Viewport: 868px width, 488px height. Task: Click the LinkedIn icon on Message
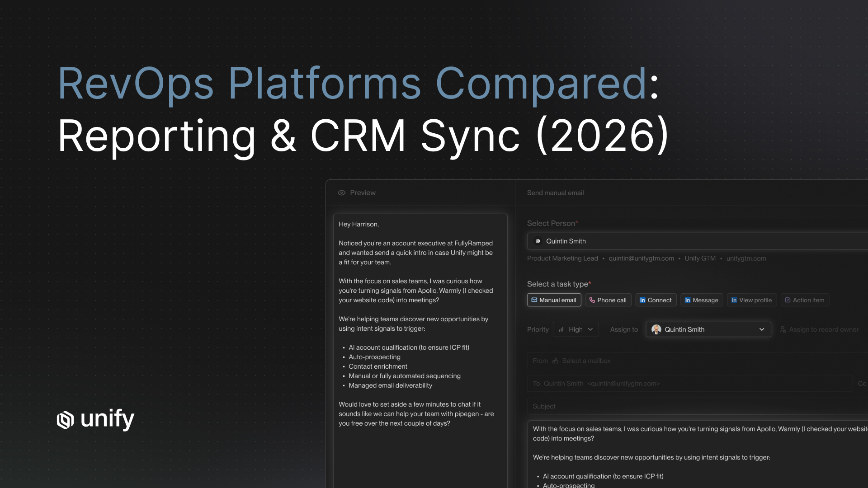tap(688, 300)
